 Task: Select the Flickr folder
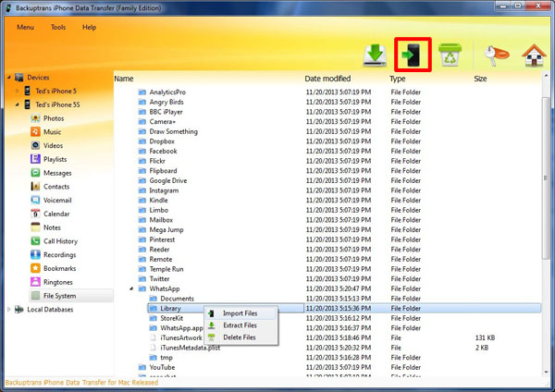157,161
